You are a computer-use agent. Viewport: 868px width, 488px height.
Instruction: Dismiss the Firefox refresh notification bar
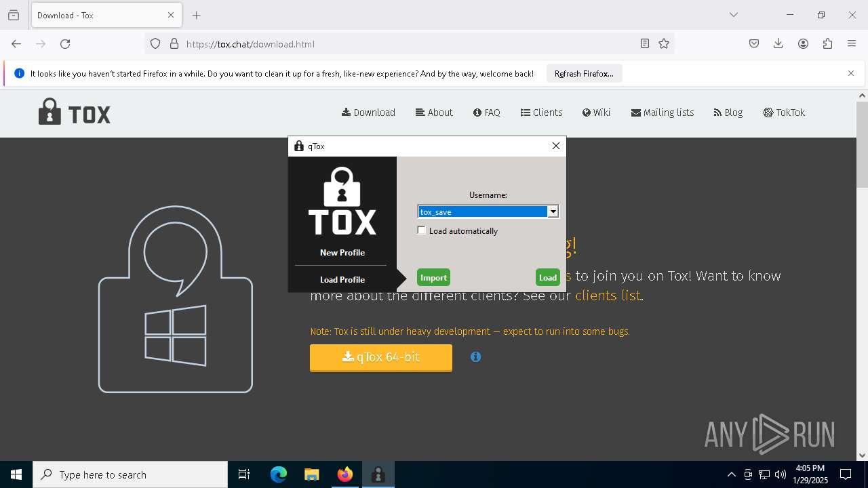[851, 73]
